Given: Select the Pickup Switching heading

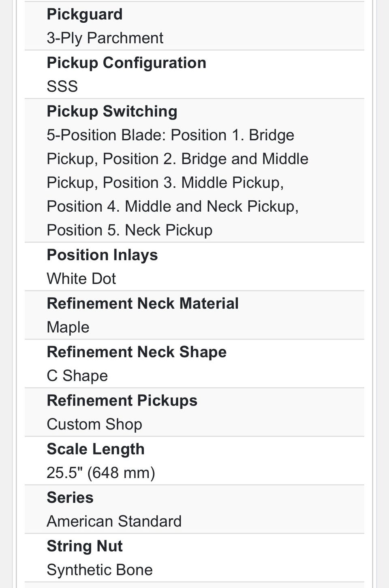Looking at the screenshot, I should click(112, 112).
